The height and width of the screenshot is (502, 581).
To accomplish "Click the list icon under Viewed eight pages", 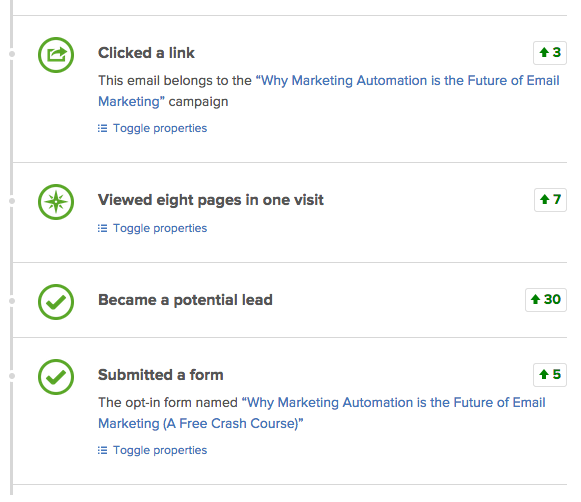I will [x=102, y=228].
